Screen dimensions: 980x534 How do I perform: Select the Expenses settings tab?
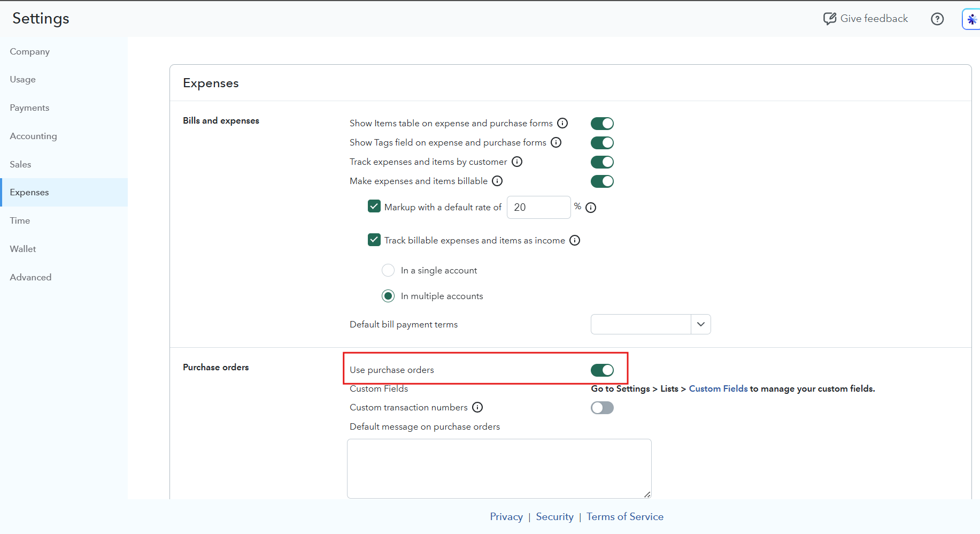click(x=64, y=192)
